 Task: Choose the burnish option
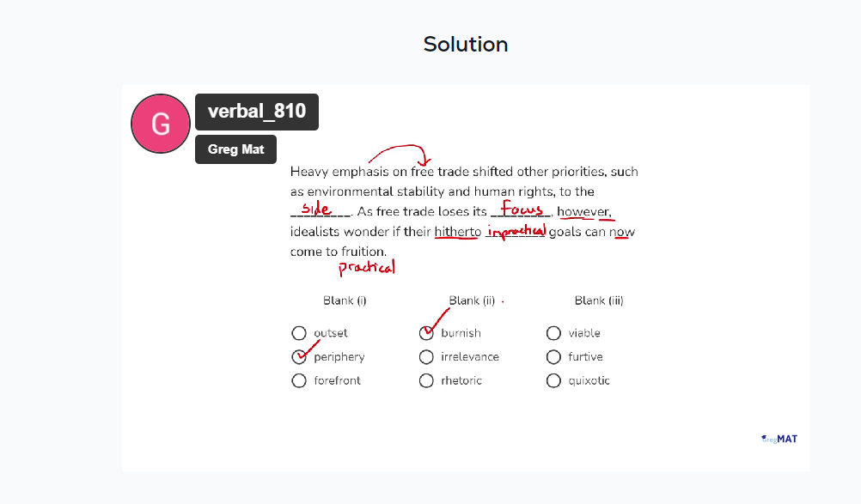[x=426, y=333]
